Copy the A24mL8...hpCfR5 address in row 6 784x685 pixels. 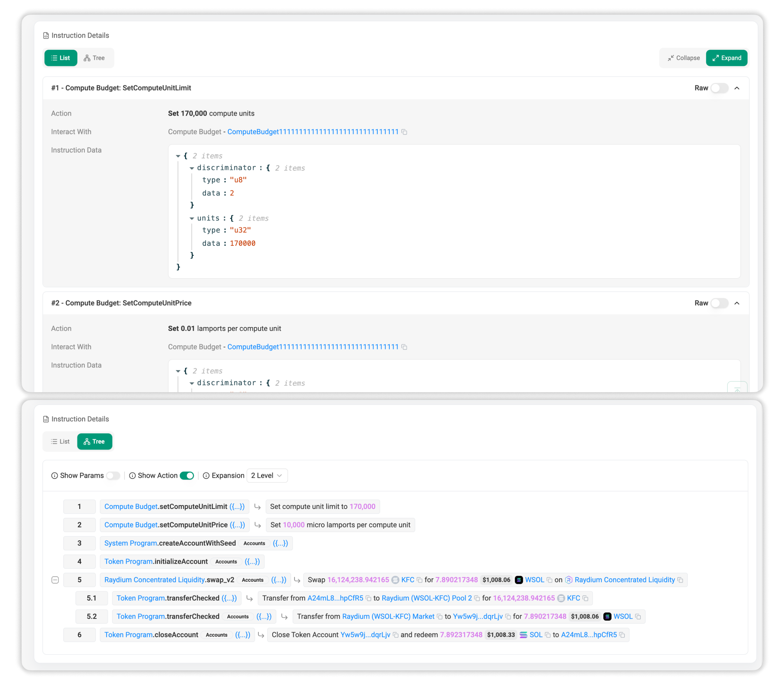(622, 635)
